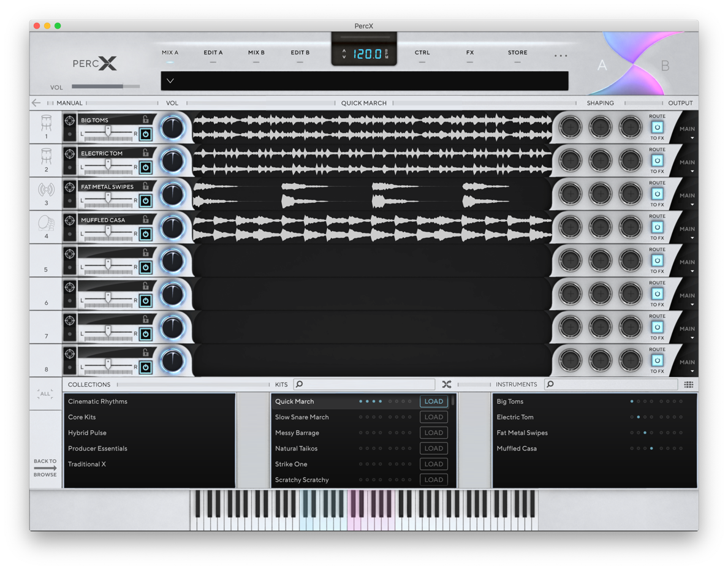Switch to the EDIT A tab

(213, 53)
